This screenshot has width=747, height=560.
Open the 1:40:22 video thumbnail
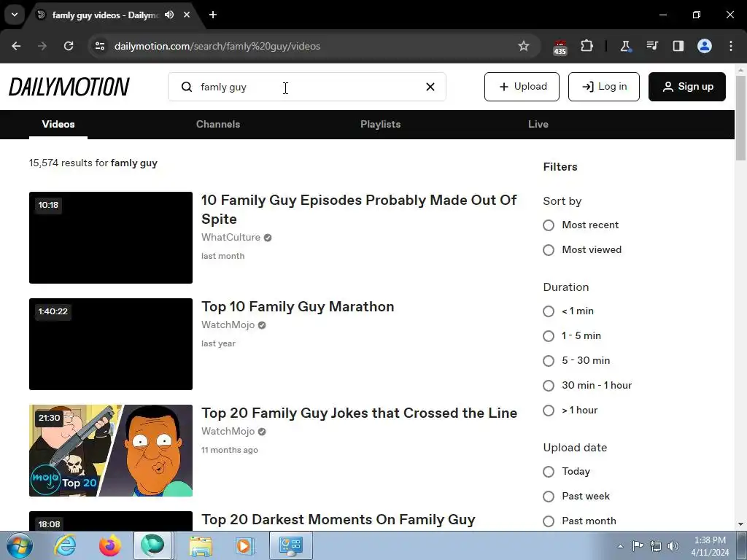point(111,344)
